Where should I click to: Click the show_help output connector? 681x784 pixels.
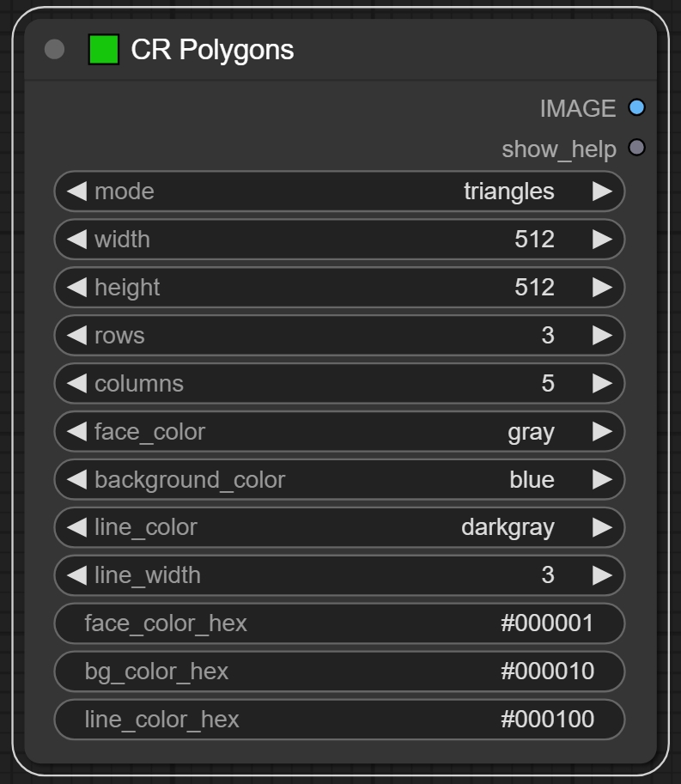click(636, 148)
